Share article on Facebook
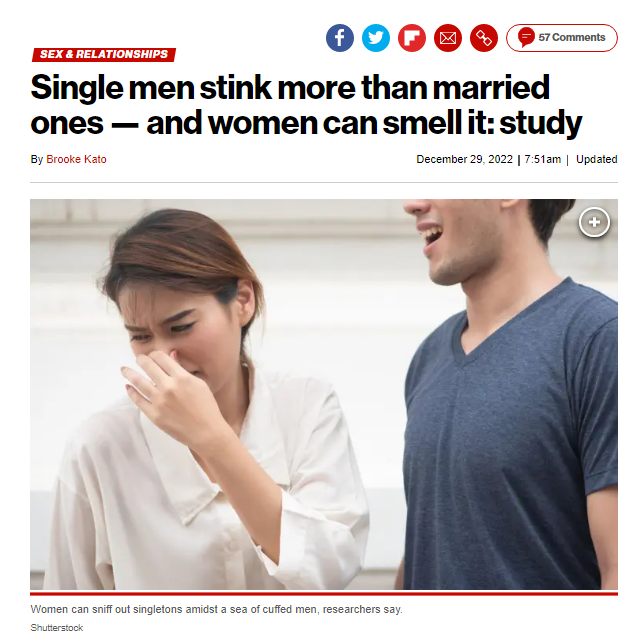Image resolution: width=638 pixels, height=642 pixels. click(339, 38)
